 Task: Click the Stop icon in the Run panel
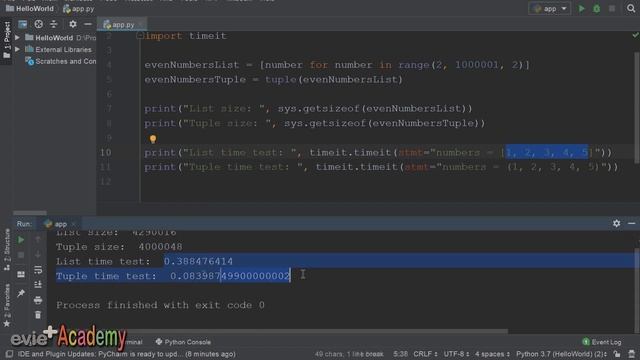point(21,256)
